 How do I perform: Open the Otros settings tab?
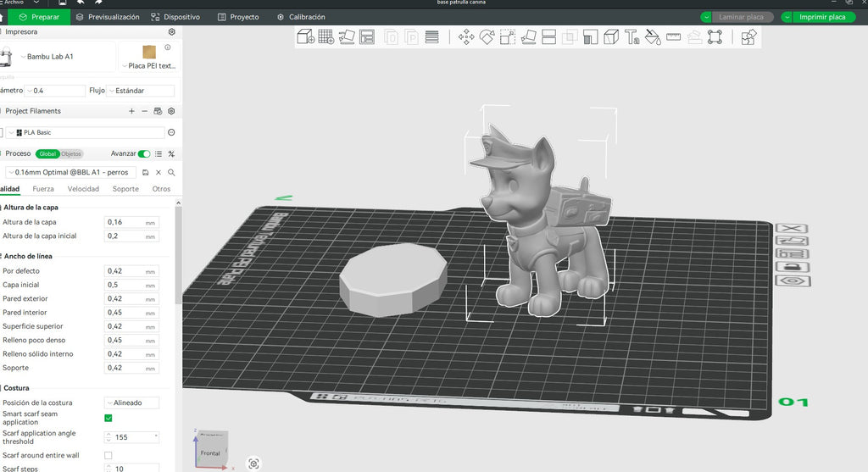click(162, 189)
